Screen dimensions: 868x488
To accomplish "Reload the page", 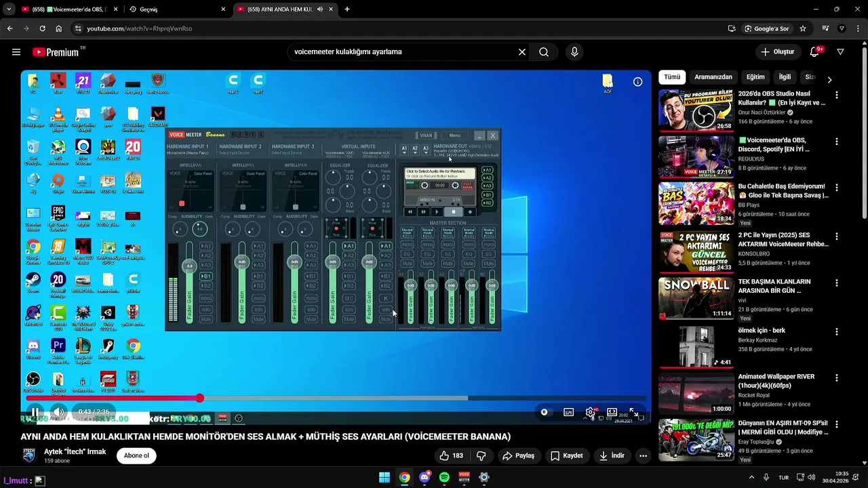I will tap(42, 28).
